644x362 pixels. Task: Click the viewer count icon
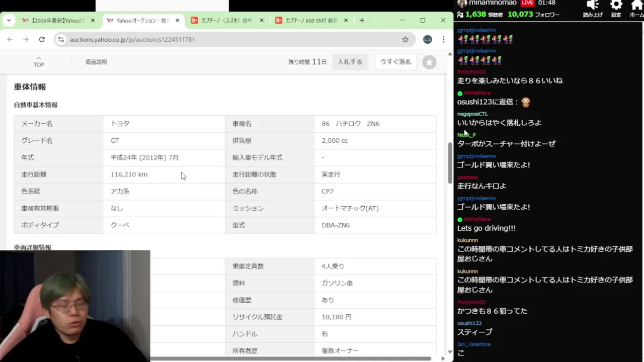tap(459, 14)
